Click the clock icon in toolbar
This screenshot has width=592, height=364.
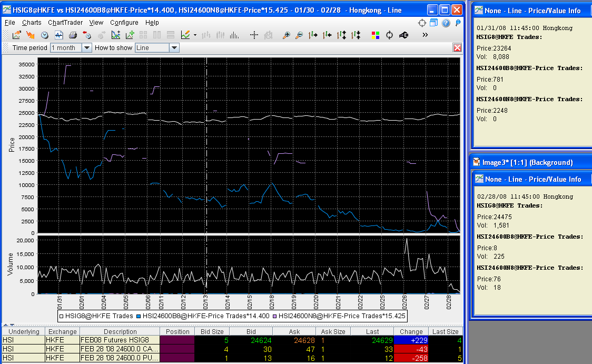click(x=45, y=35)
